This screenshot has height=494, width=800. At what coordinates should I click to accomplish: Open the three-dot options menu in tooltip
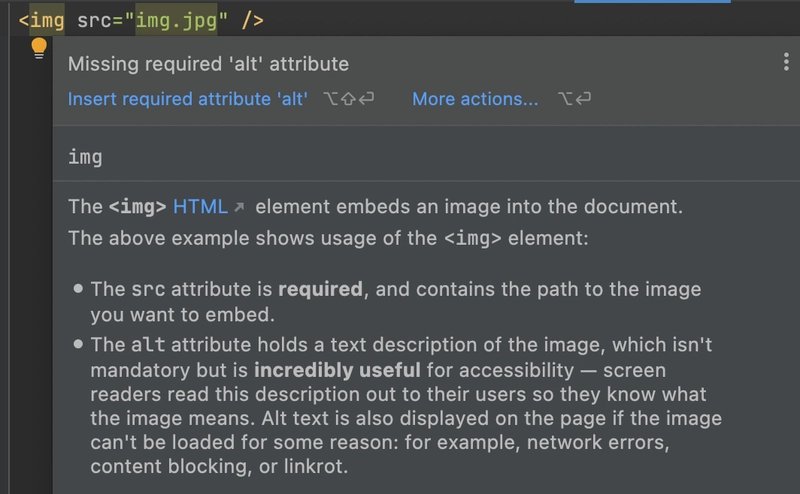coord(786,62)
